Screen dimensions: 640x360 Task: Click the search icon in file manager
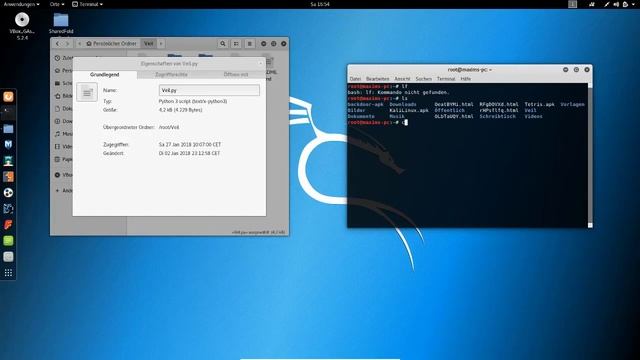pos(222,44)
